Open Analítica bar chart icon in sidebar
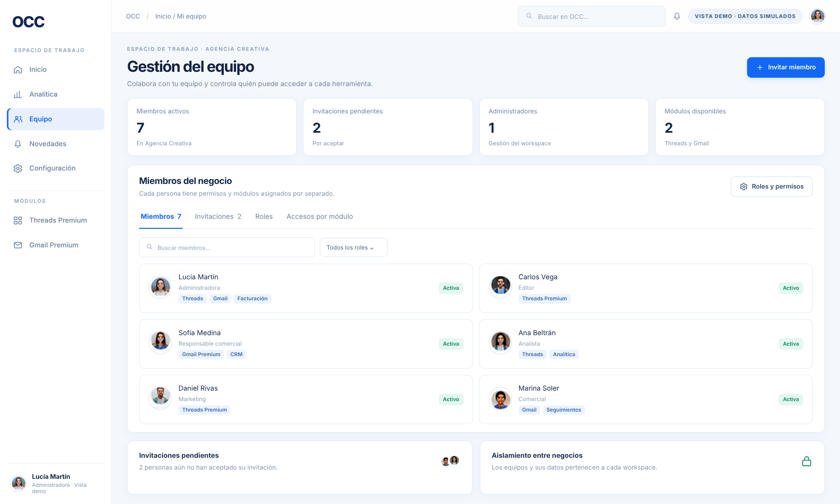Viewport: 840px width, 504px height. pos(18,94)
